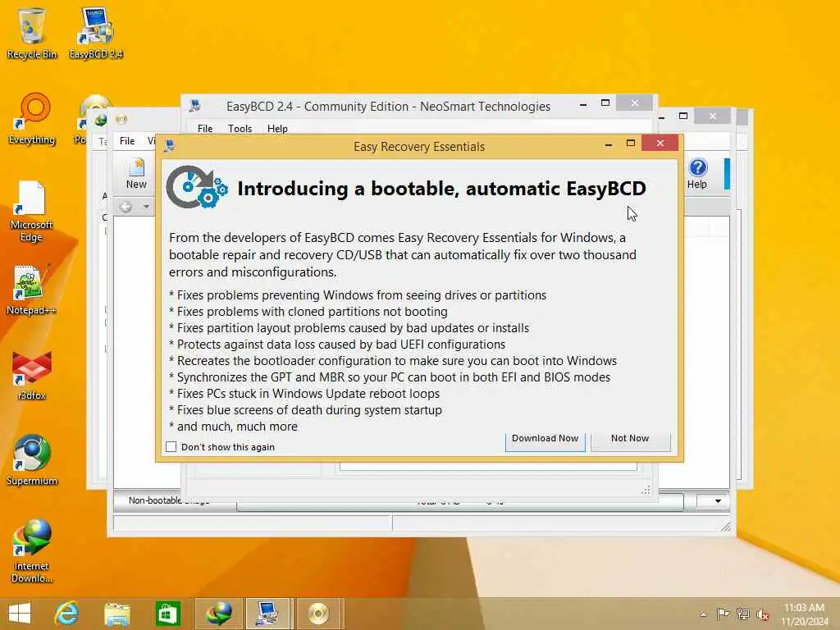Screen dimensions: 840x630
Task: Click the New toolbar button in rear window
Action: click(x=136, y=174)
